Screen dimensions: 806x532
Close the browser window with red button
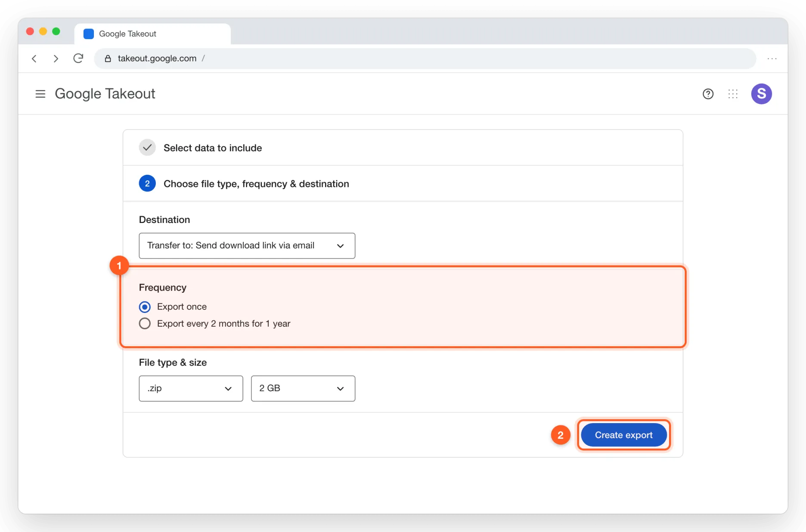click(30, 31)
